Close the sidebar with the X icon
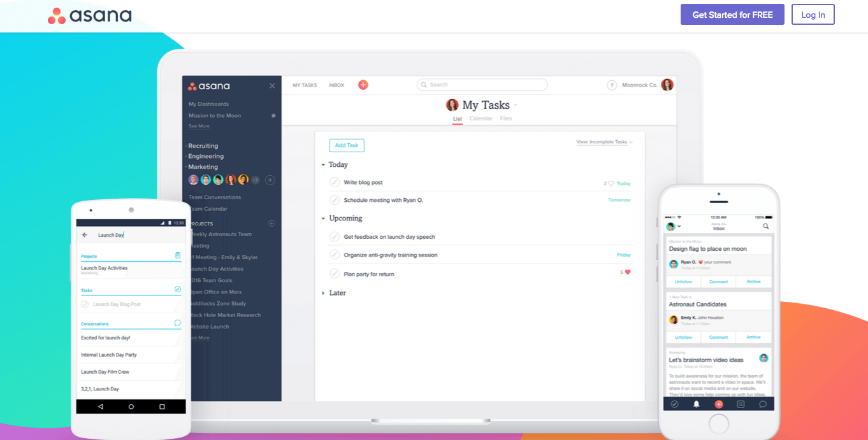This screenshot has width=868, height=440. pos(272,86)
